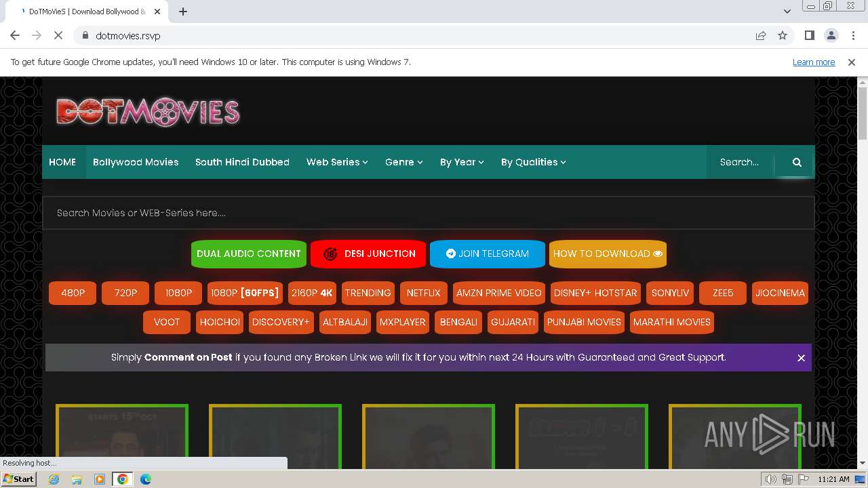Screen dimensions: 868x488
Task: Click the DUAL AUDIO CONTENT button
Action: click(x=249, y=253)
